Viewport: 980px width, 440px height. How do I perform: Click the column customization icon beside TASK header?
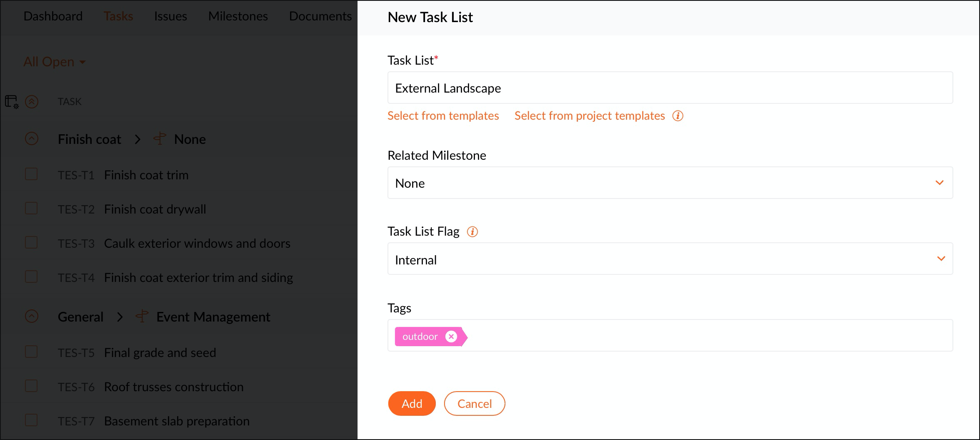[x=12, y=102]
